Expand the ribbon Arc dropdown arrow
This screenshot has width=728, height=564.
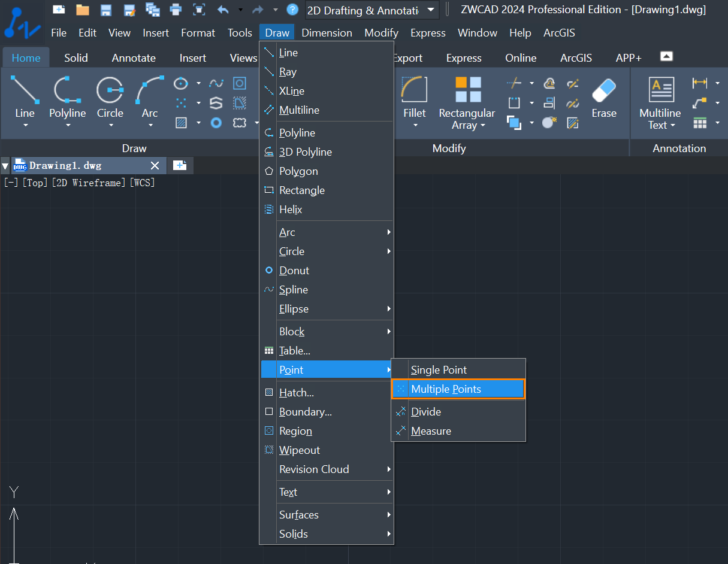click(x=150, y=126)
